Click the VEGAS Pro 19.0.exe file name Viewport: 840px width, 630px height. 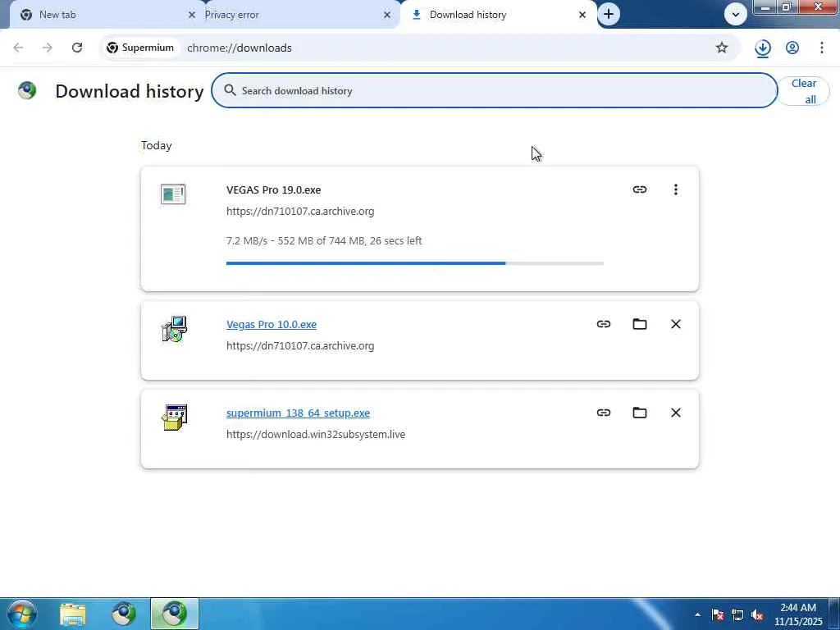274,189
